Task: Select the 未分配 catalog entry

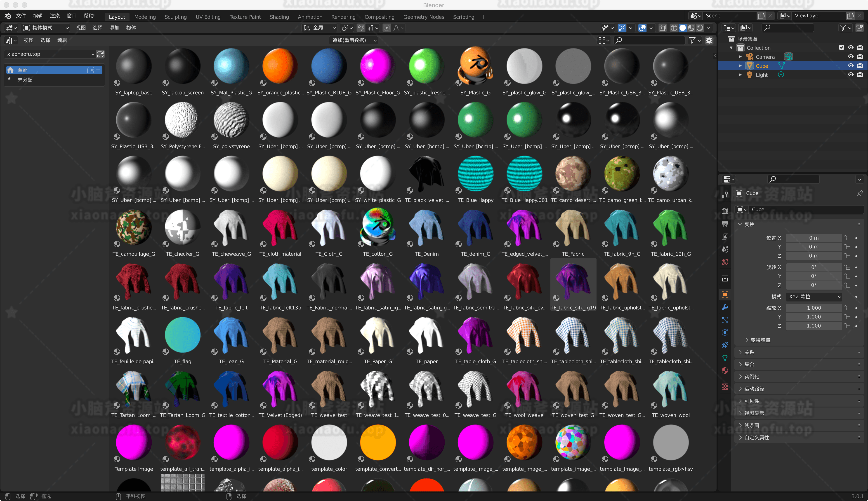Action: pos(25,80)
